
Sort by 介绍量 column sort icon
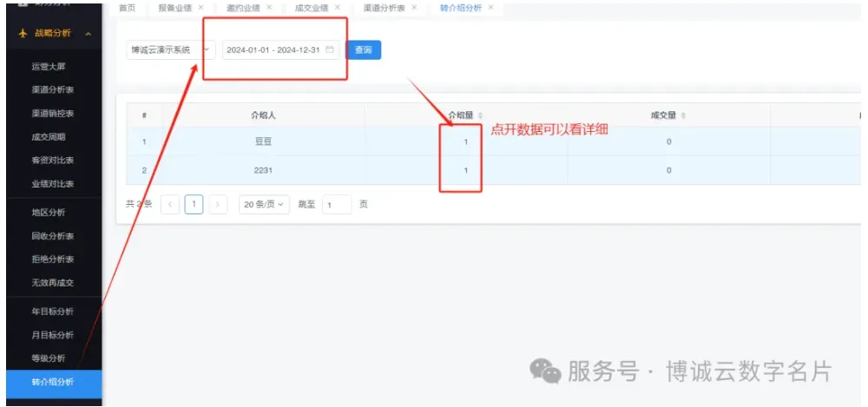(x=481, y=115)
